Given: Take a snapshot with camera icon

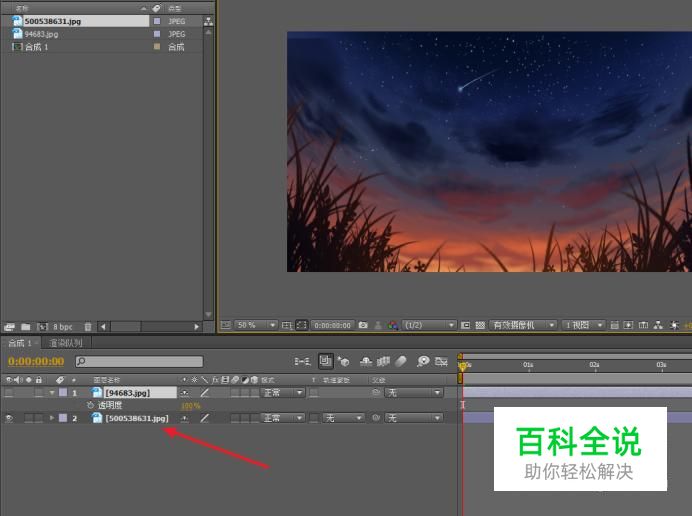Looking at the screenshot, I should [x=363, y=325].
